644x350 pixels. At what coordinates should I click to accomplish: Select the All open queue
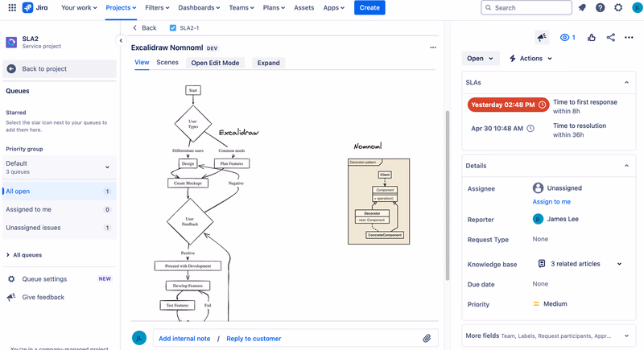[60, 191]
